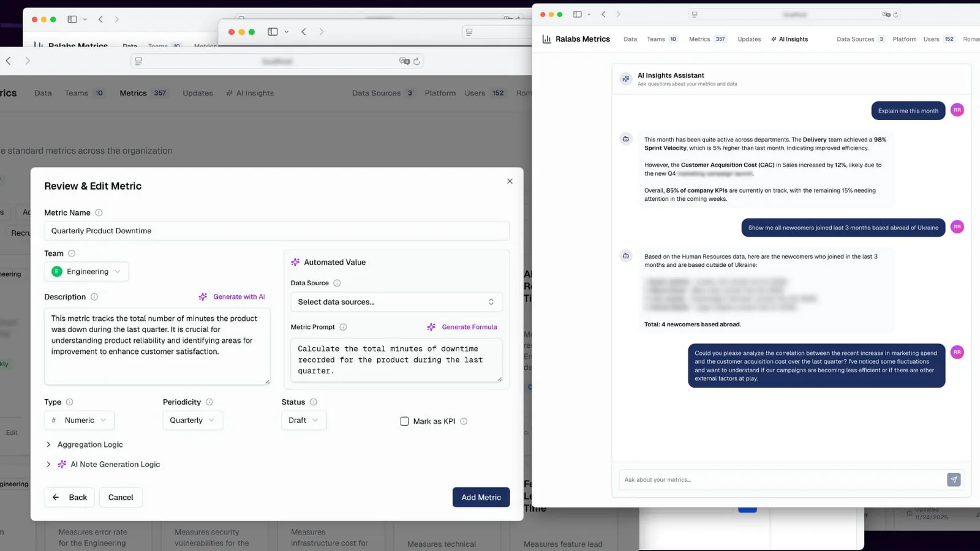Send message icon in AI Insights chat
Screen dimensions: 980x551
[954, 480]
